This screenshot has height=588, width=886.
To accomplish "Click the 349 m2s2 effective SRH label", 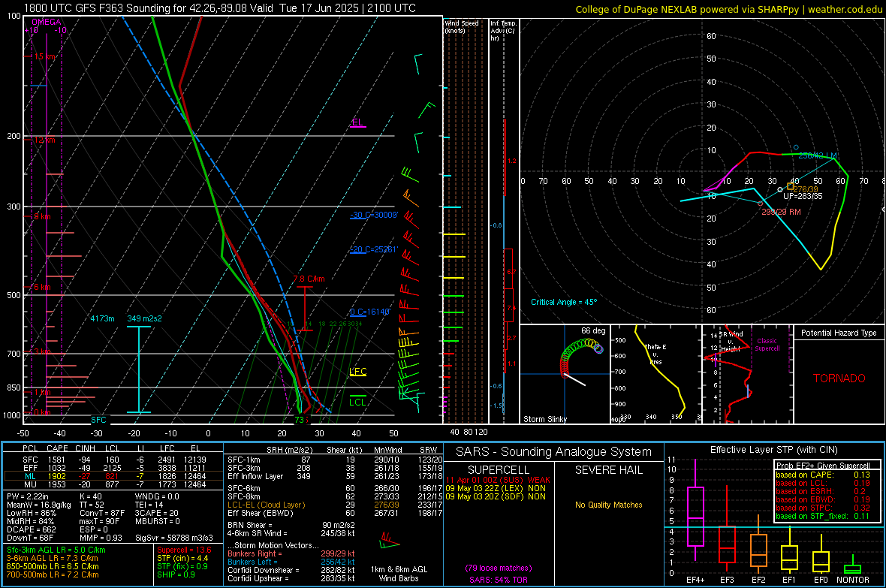I will tap(144, 319).
